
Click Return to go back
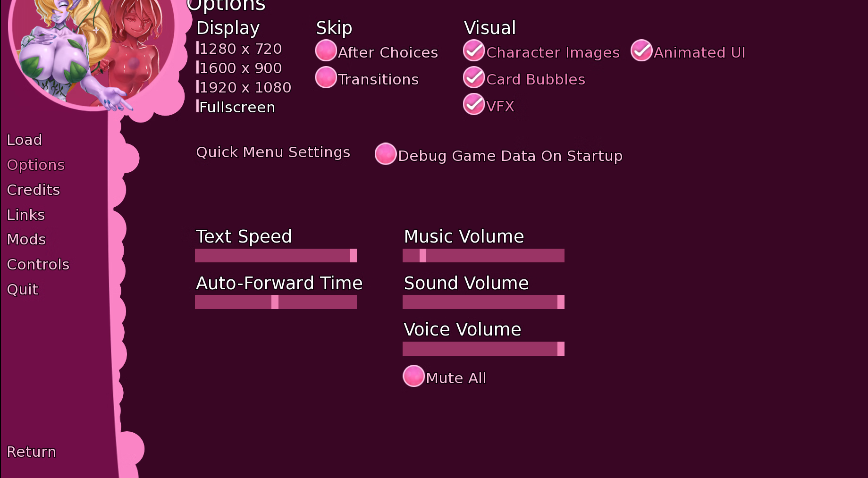32,452
